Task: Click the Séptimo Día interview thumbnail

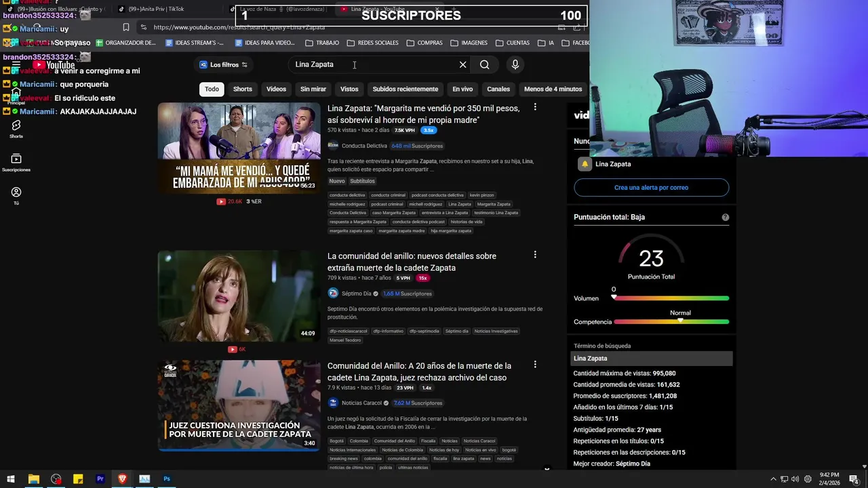Action: [239, 296]
